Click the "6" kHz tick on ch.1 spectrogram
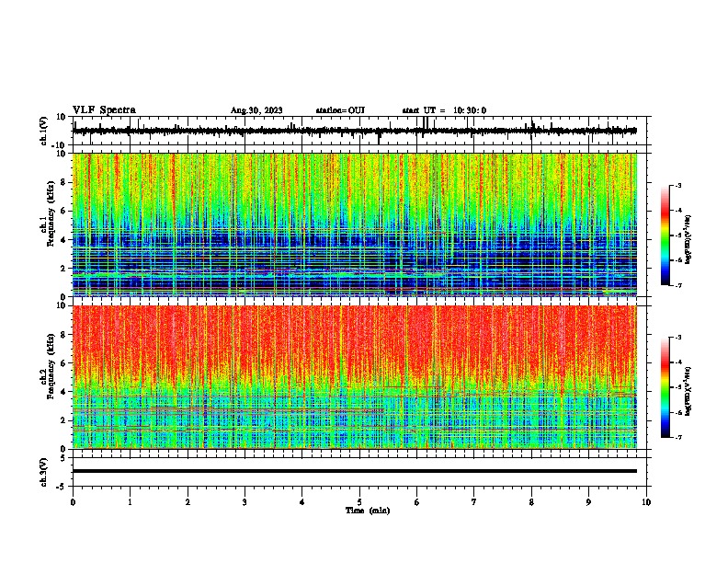728x563 pixels. 63,211
